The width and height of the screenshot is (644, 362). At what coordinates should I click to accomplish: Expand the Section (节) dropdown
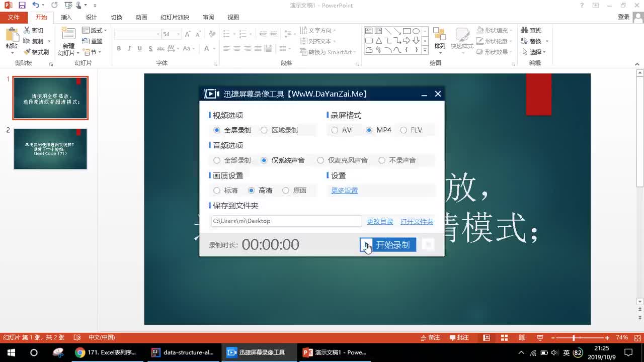tap(92, 52)
